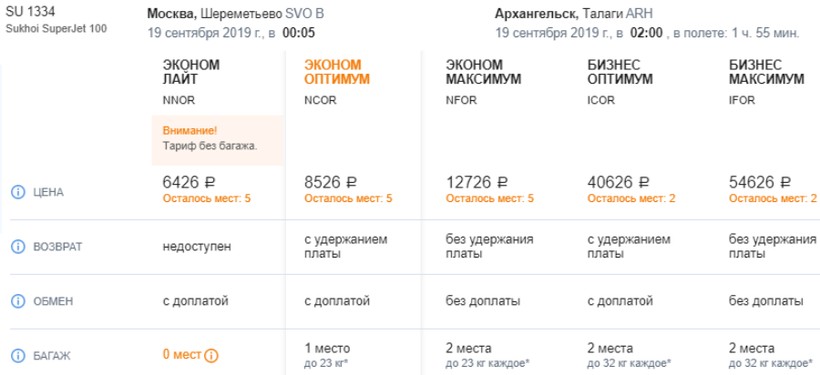Open info icon next to БАГАЖ
The width and height of the screenshot is (820, 375).
coord(18,356)
